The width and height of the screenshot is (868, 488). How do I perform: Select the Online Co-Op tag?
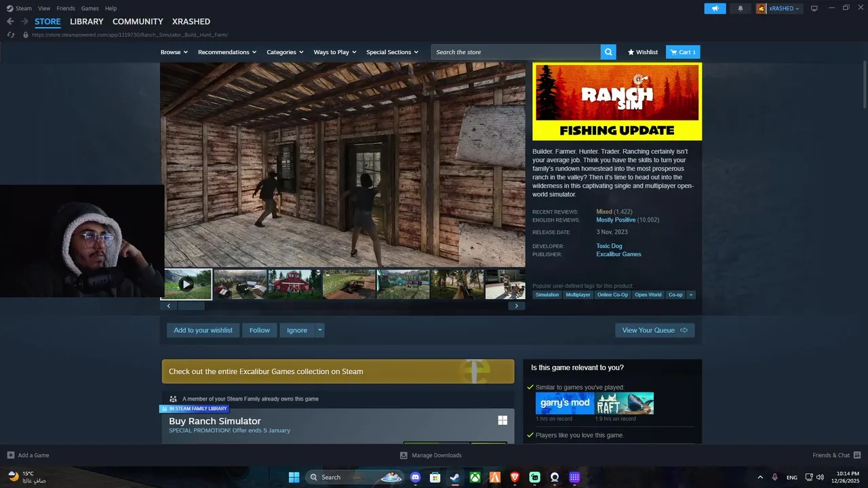(x=613, y=295)
